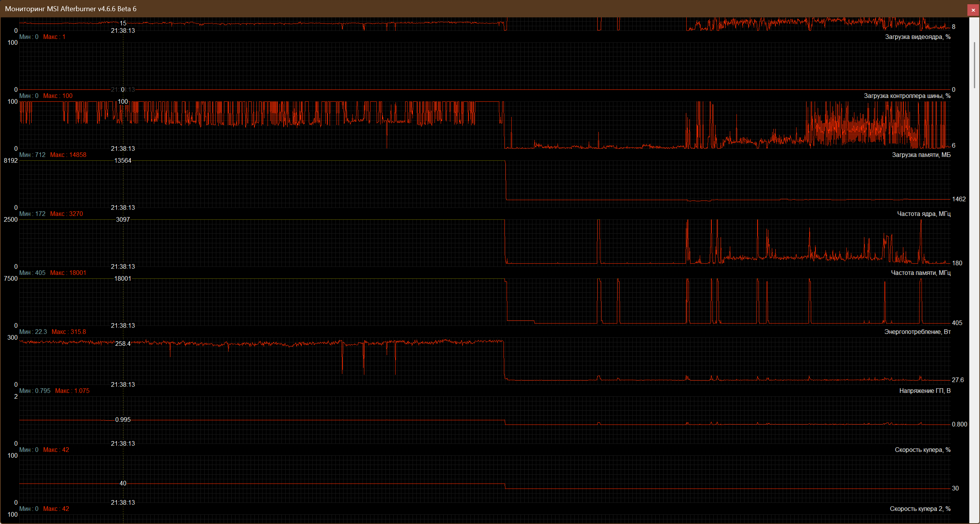Click the 'Частота памяти, МГц' graph title
The width and height of the screenshot is (980, 524).
coord(920,273)
